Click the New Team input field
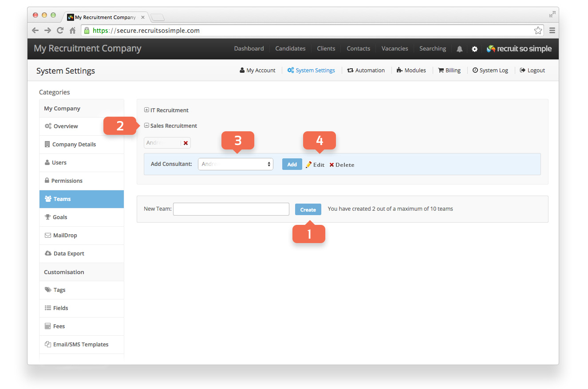588x389 pixels. [231, 209]
